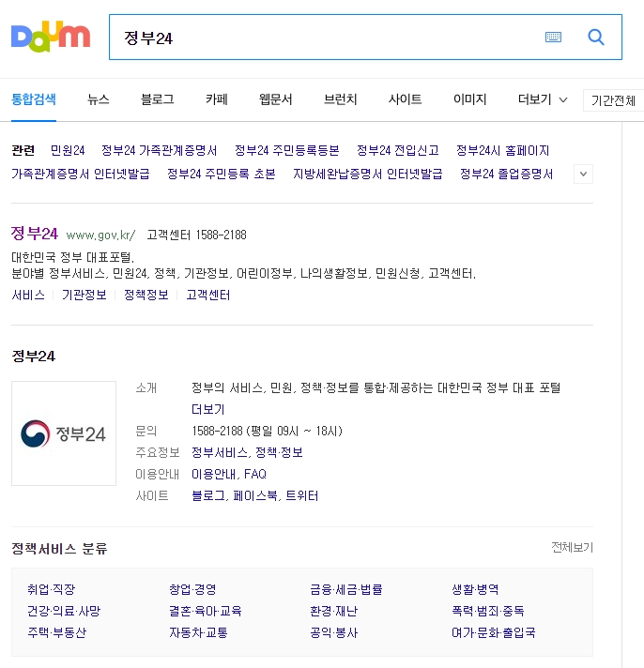
Task: Open the 사이트 tab
Action: point(405,99)
